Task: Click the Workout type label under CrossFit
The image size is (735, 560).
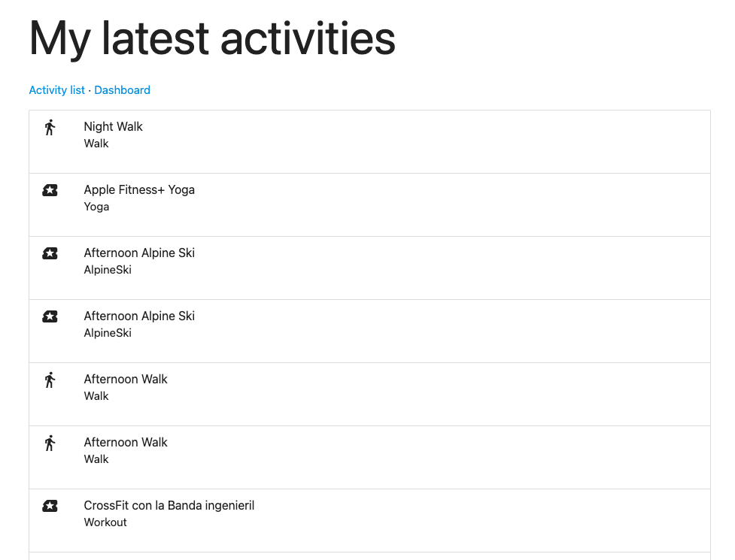Action: point(105,522)
